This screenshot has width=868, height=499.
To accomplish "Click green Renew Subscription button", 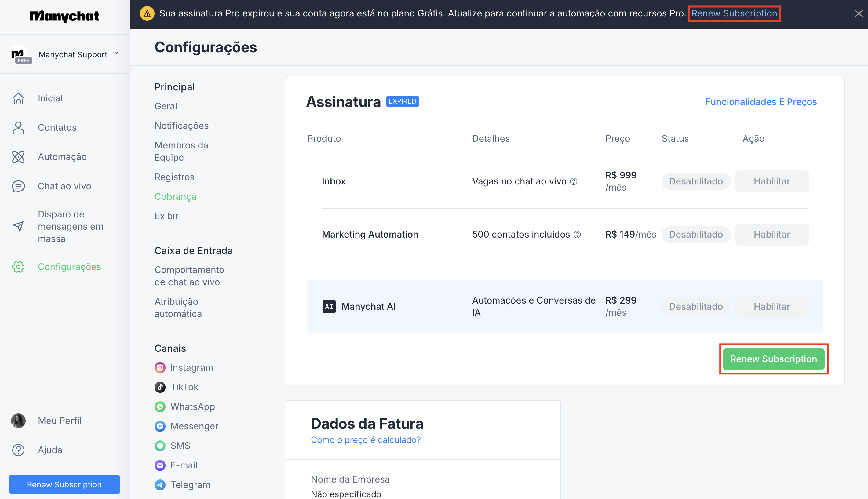I will pyautogui.click(x=773, y=359).
